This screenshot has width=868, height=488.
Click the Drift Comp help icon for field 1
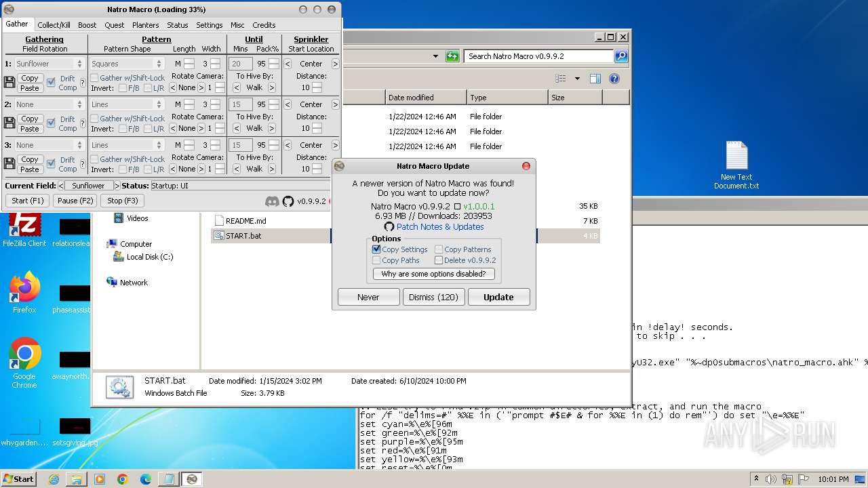tap(83, 83)
